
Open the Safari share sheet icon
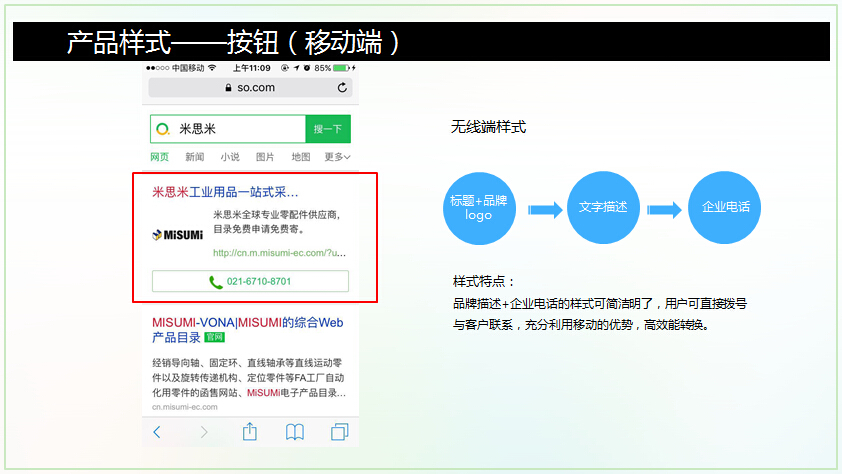250,431
